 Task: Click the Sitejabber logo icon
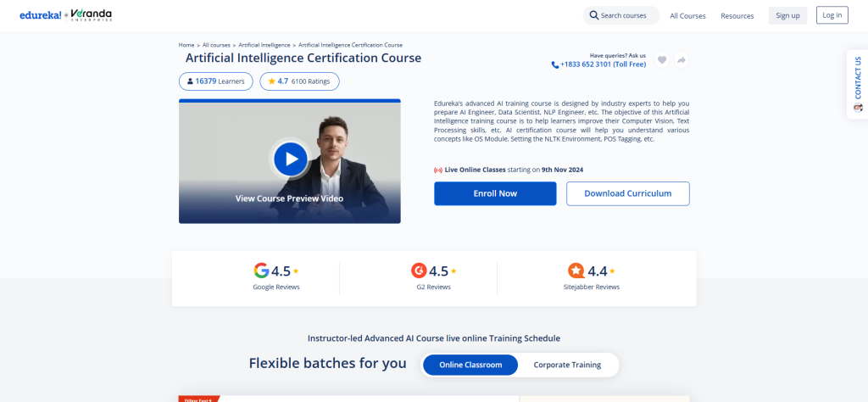[x=576, y=271]
